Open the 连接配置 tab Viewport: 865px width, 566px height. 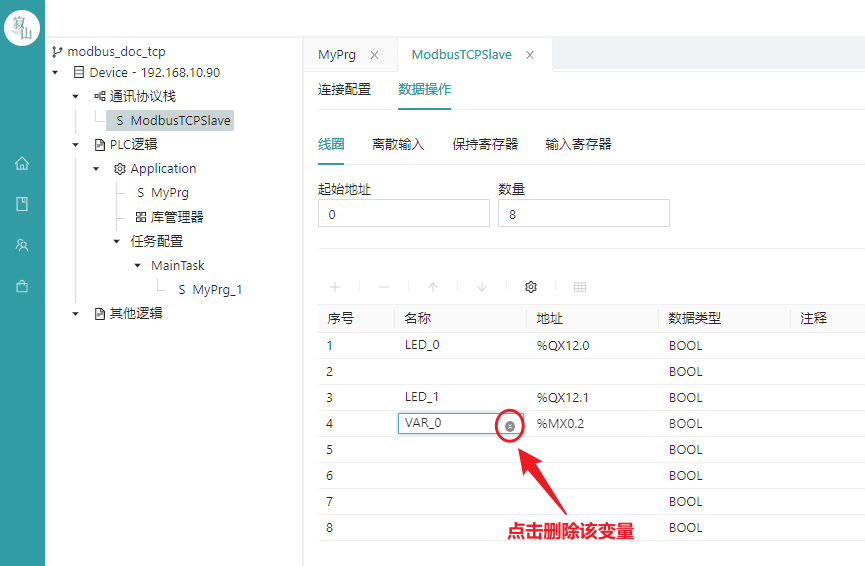point(344,89)
